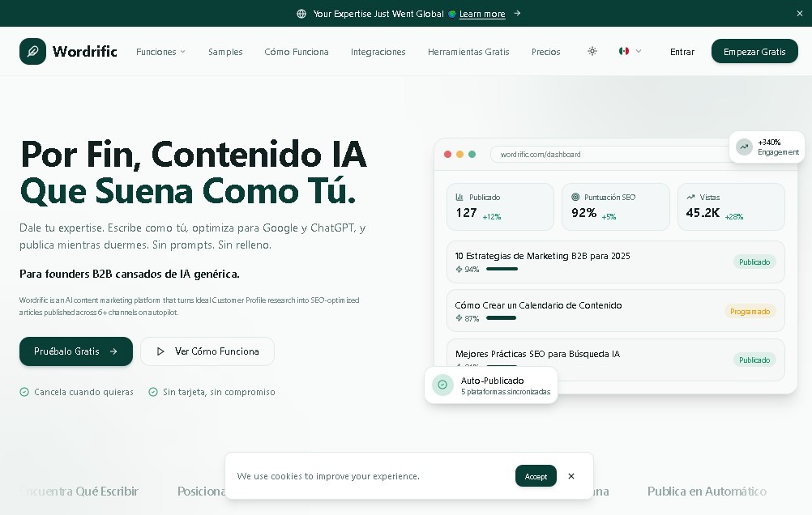Click the bar chart icon beside Publicado stat
The height and width of the screenshot is (515, 812).
(x=459, y=198)
